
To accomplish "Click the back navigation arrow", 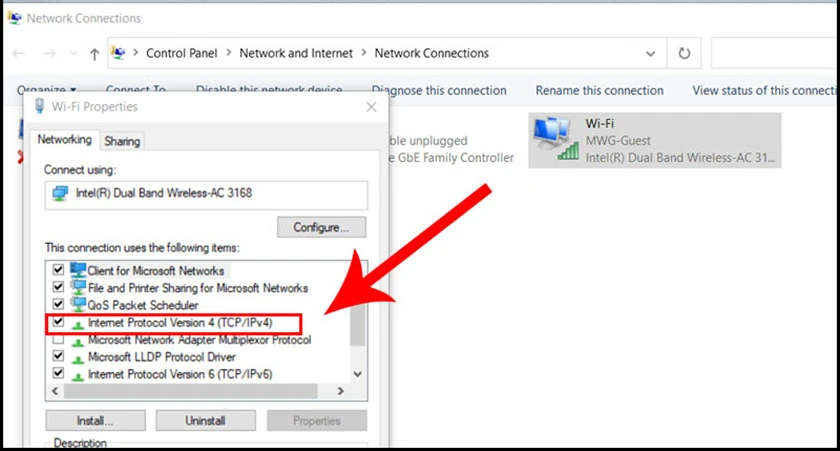I will 18,54.
